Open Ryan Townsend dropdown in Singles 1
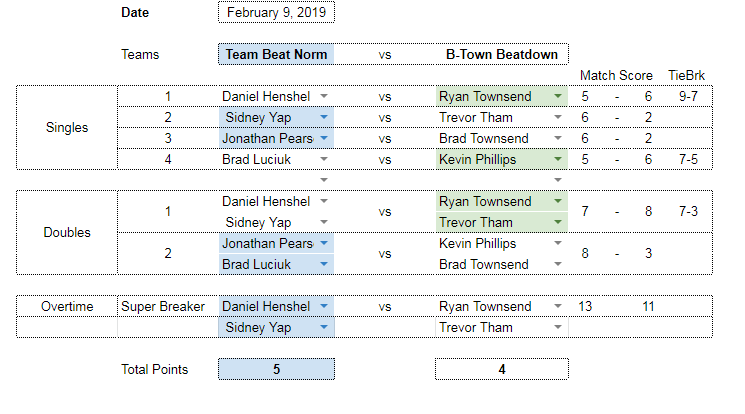The image size is (745, 414). pyautogui.click(x=558, y=96)
